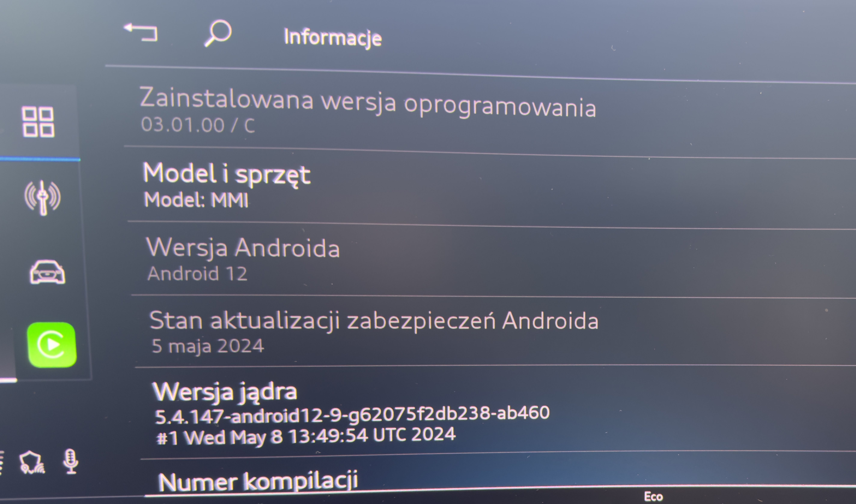Open search with the magnifier icon
856x504 pixels.
tap(218, 33)
